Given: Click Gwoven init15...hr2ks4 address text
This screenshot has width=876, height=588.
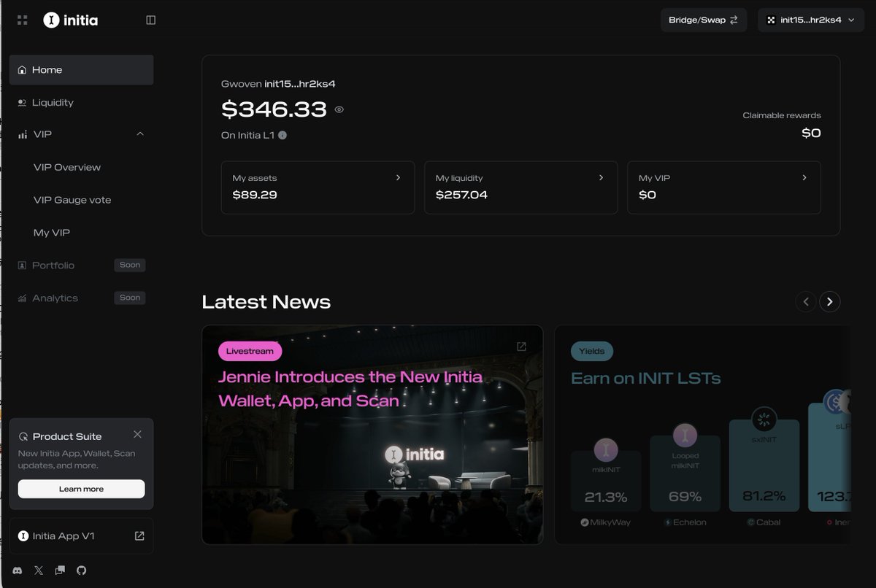Looking at the screenshot, I should (x=278, y=84).
